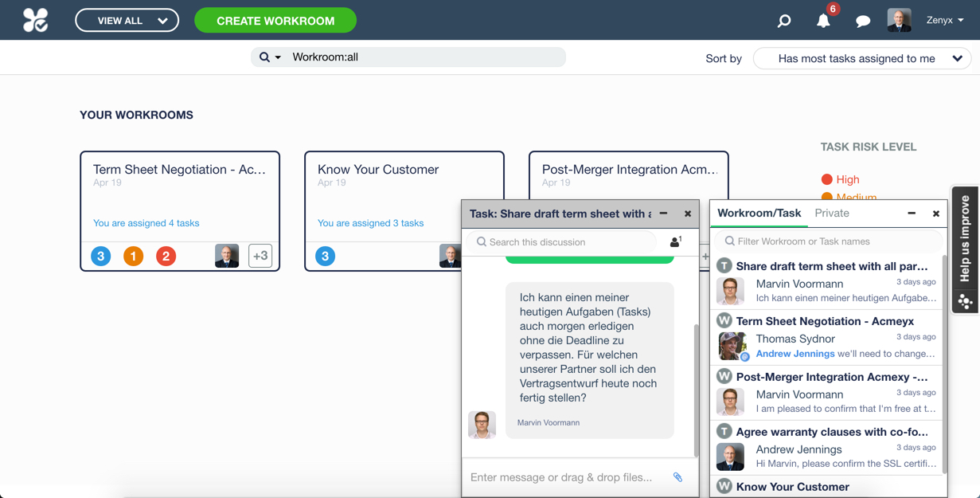Click the CREATE WORKROOM button
The width and height of the screenshot is (980, 498).
(x=275, y=21)
